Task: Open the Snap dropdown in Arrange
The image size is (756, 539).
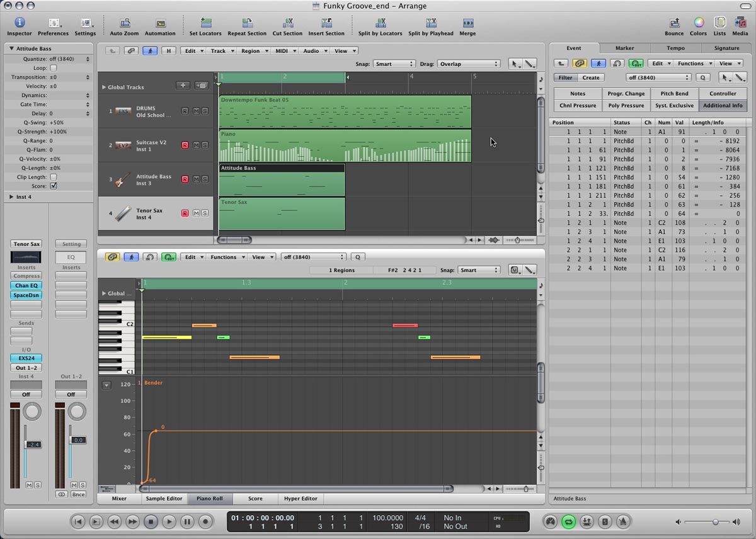Action: pyautogui.click(x=394, y=64)
